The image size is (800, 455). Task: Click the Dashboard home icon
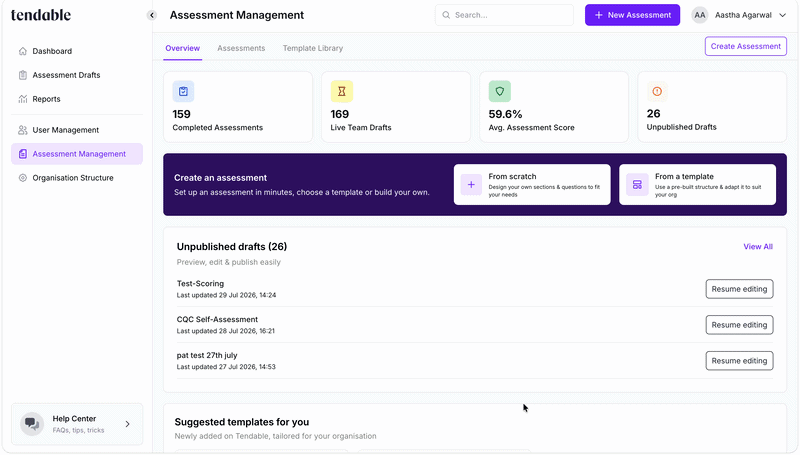(x=22, y=51)
